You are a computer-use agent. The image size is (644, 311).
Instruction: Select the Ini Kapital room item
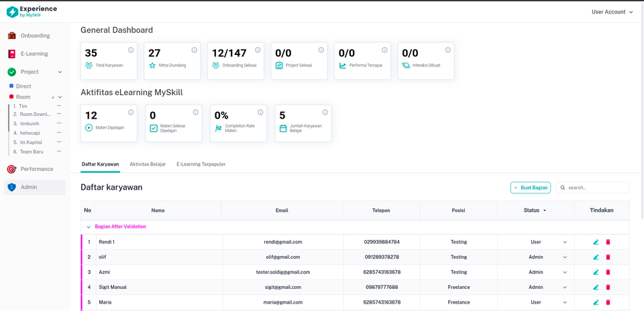point(31,142)
